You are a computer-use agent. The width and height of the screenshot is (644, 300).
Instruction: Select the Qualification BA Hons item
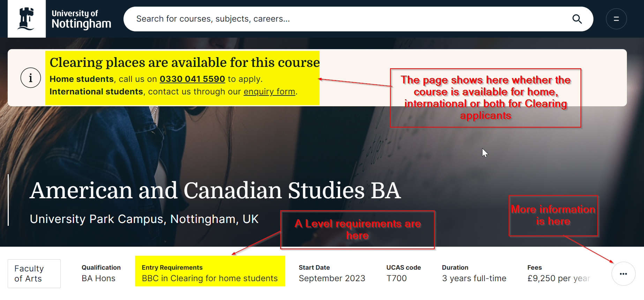[x=101, y=273]
